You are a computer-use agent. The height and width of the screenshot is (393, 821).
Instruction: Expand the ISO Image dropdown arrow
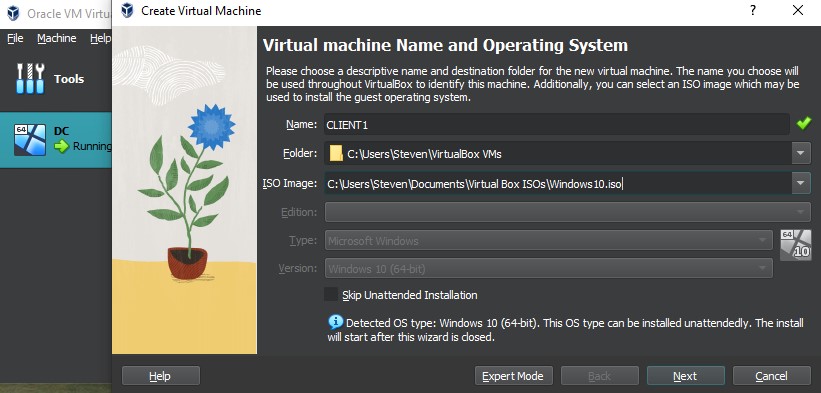(x=801, y=184)
